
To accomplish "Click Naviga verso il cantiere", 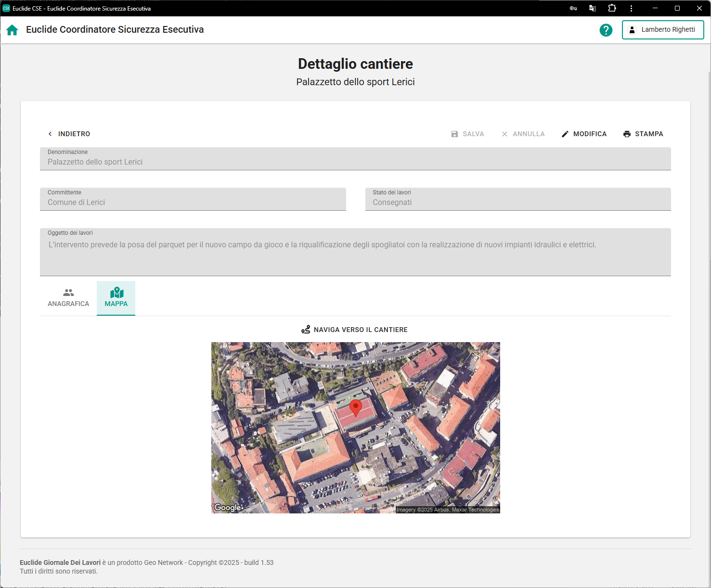I will click(x=355, y=330).
